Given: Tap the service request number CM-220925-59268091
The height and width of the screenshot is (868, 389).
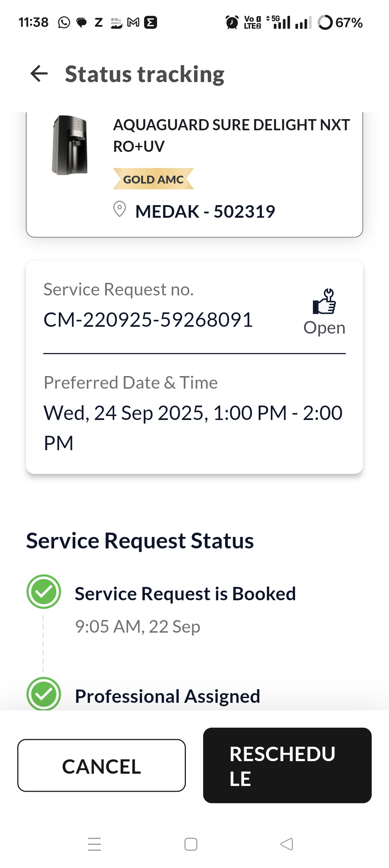Looking at the screenshot, I should [148, 320].
